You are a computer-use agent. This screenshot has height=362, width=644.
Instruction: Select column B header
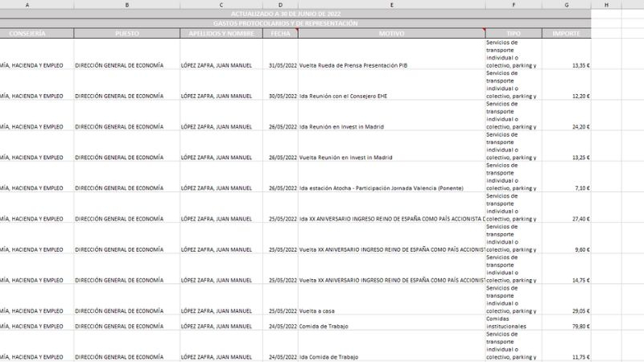click(127, 5)
